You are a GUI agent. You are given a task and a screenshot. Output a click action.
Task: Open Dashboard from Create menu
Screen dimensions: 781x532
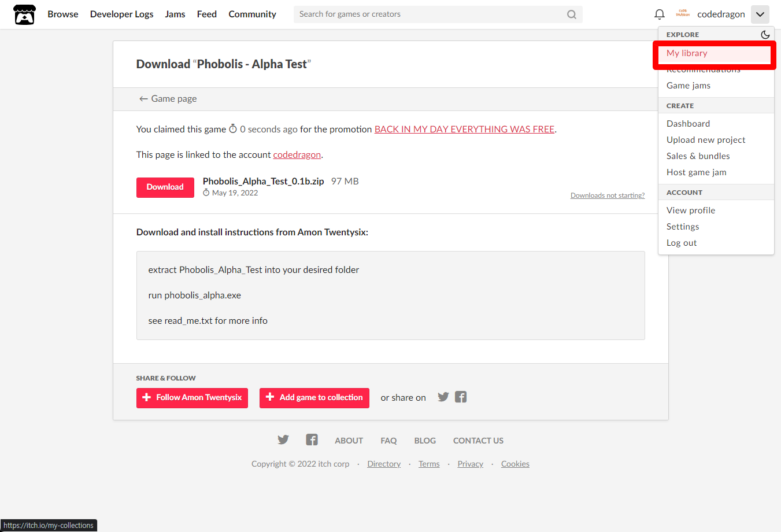click(688, 124)
